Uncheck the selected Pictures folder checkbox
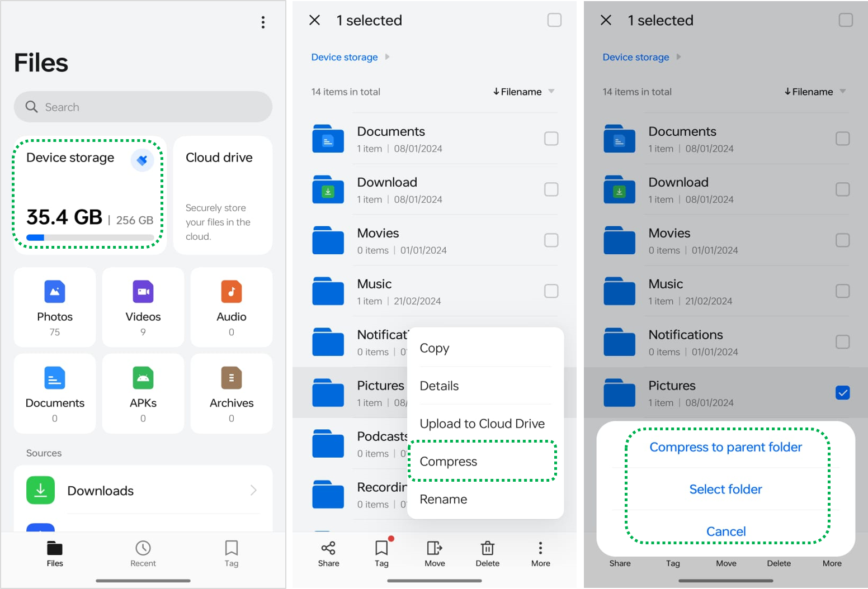868x589 pixels. click(842, 393)
